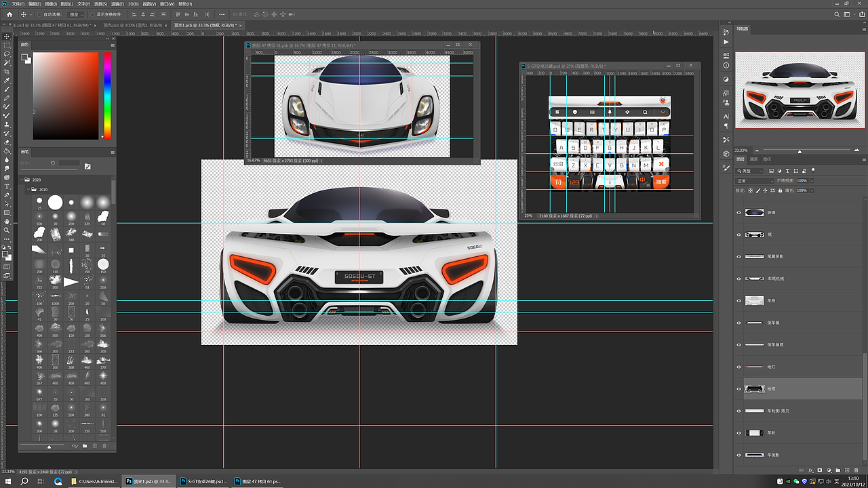The width and height of the screenshot is (868, 488).
Task: Enable the 自动选择 checkbox
Action: pyautogui.click(x=38, y=14)
